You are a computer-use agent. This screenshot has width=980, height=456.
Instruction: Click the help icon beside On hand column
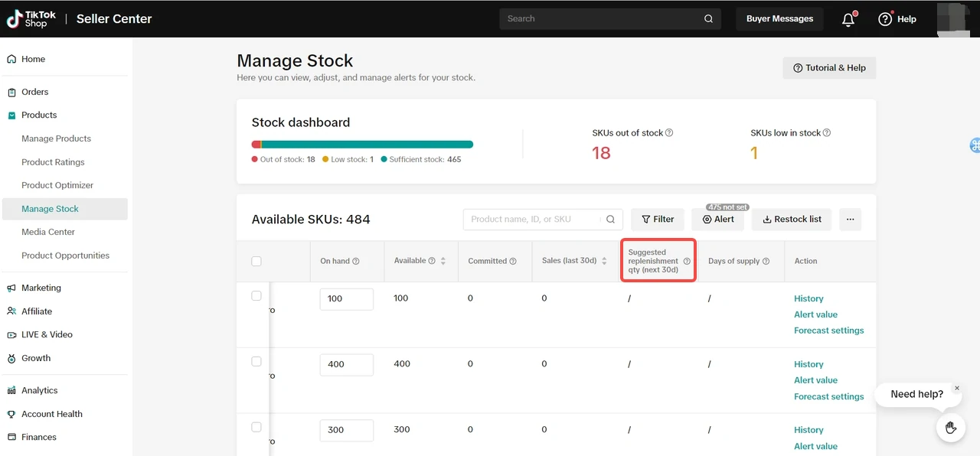point(356,262)
